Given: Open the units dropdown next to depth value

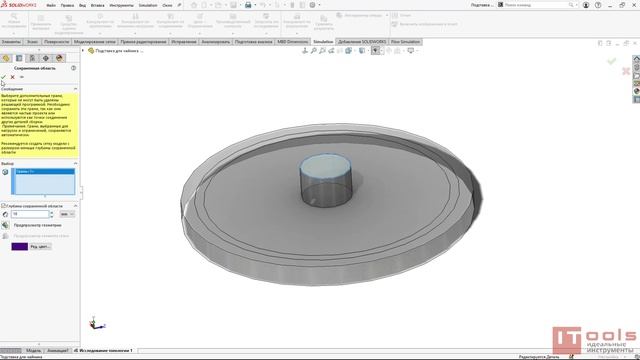Looking at the screenshot, I should tap(67, 214).
